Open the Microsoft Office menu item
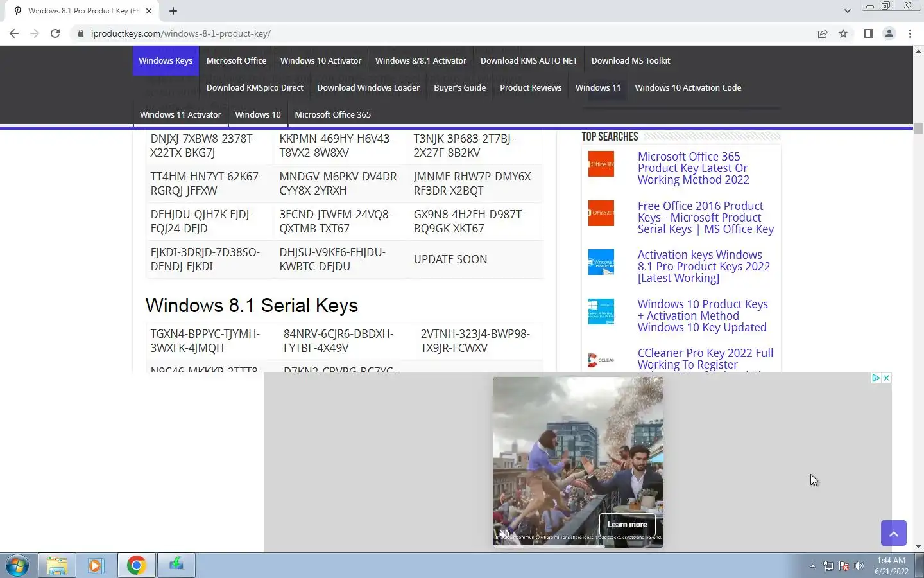This screenshot has height=578, width=924. (x=236, y=60)
